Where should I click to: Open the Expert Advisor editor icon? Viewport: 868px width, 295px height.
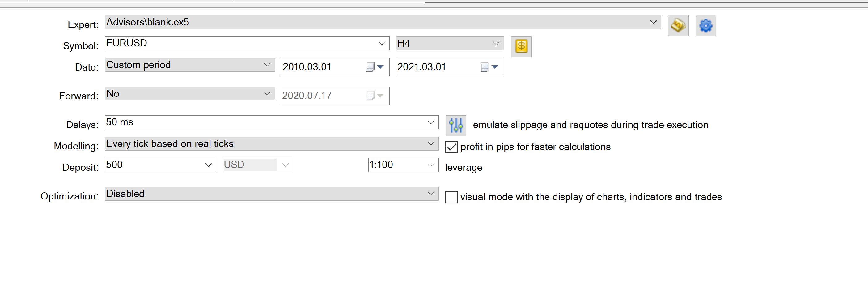(678, 25)
